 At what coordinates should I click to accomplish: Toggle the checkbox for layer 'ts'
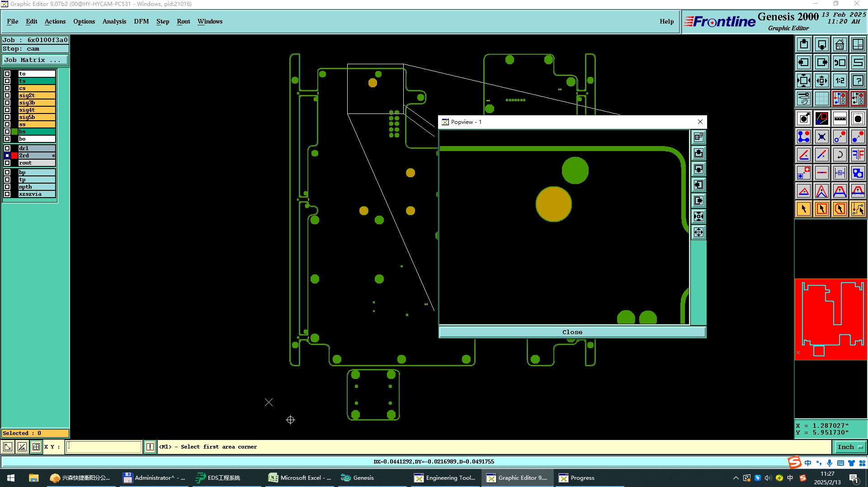click(x=7, y=81)
